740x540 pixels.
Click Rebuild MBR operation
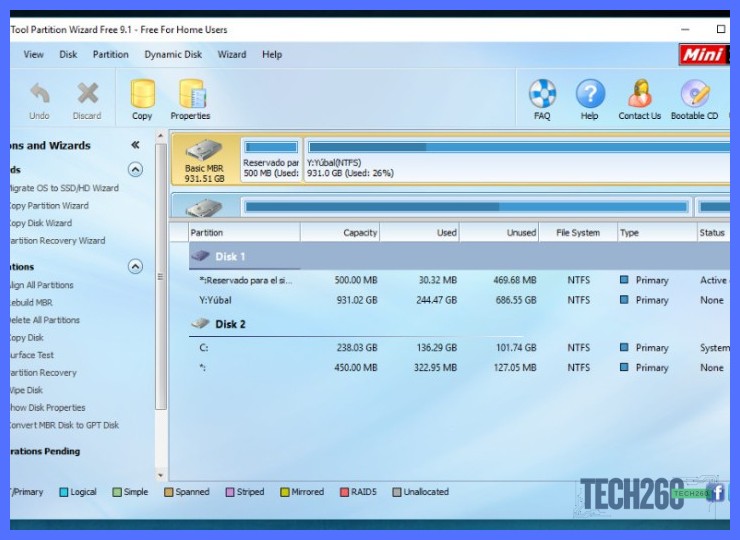[x=32, y=302]
